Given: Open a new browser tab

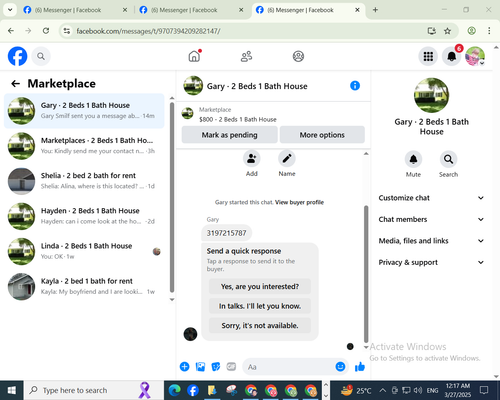Looking at the screenshot, I should click(x=375, y=10).
